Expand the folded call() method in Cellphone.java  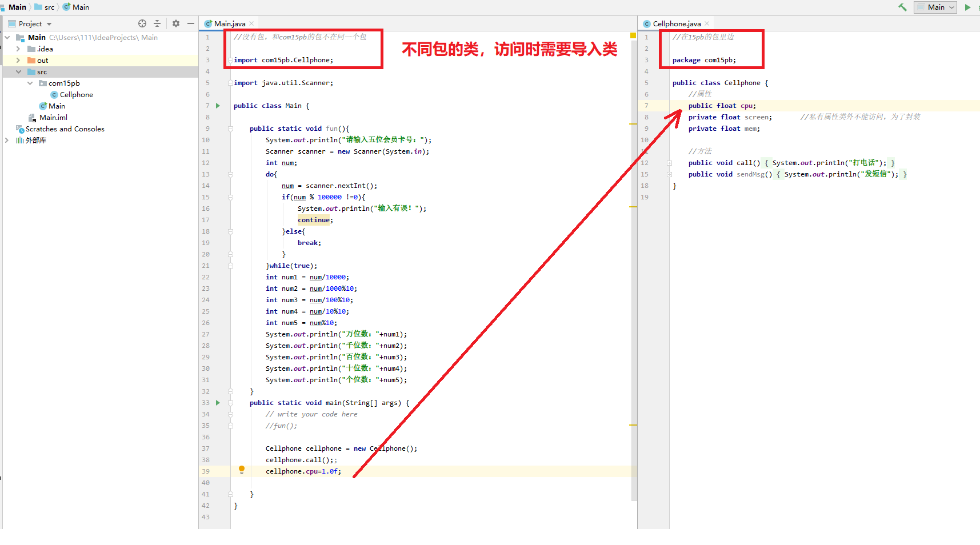point(669,163)
